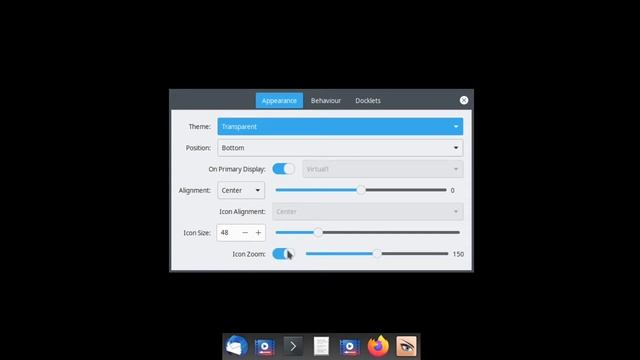Click the On Primary Display: label
The height and width of the screenshot is (360, 640).
click(237, 169)
